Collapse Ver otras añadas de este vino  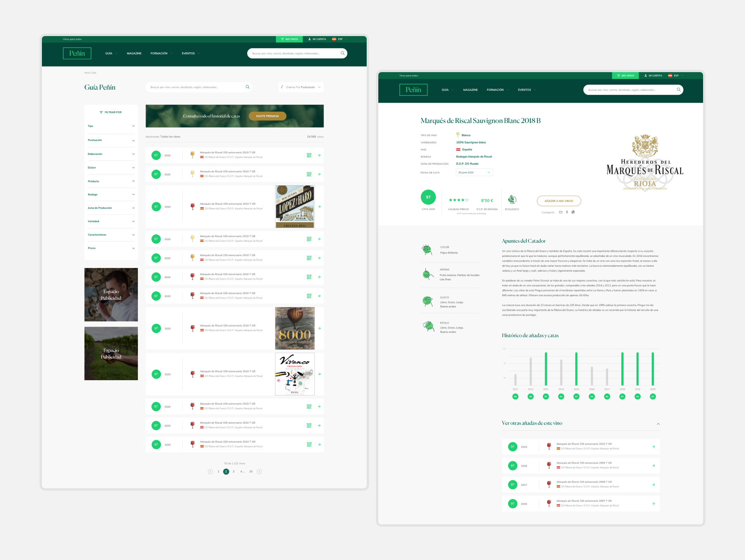(658, 423)
